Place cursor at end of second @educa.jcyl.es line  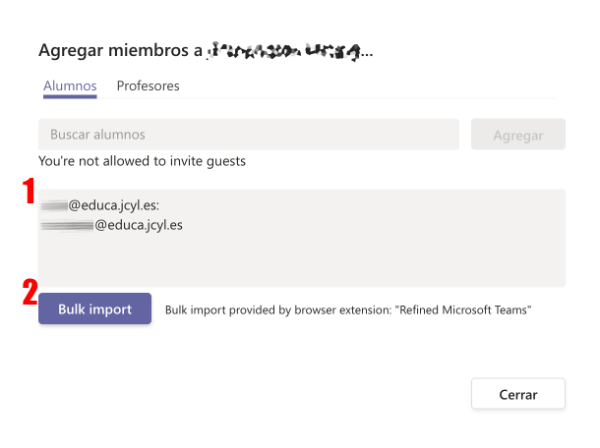coord(183,225)
